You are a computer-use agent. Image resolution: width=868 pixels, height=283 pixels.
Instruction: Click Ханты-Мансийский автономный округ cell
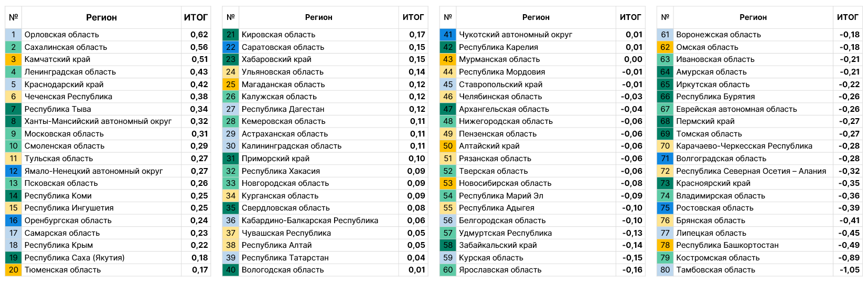tap(98, 121)
